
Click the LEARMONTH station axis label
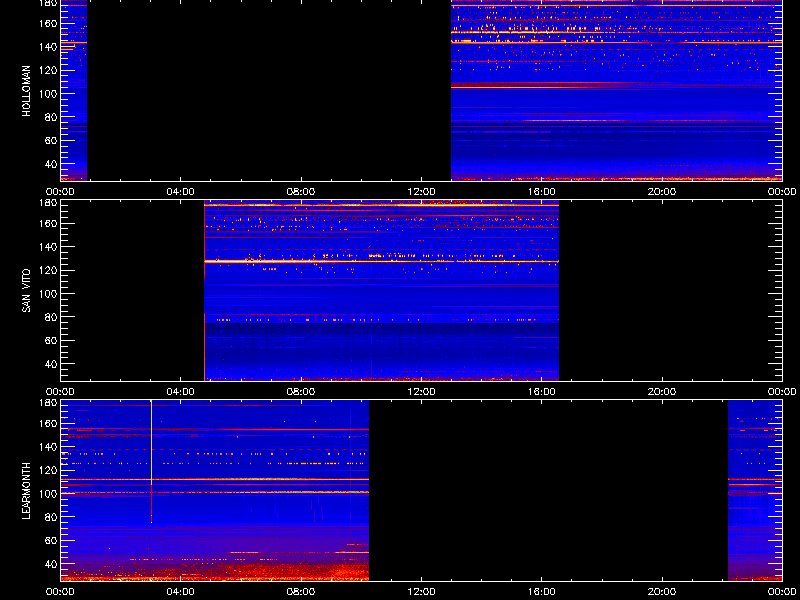[27, 491]
